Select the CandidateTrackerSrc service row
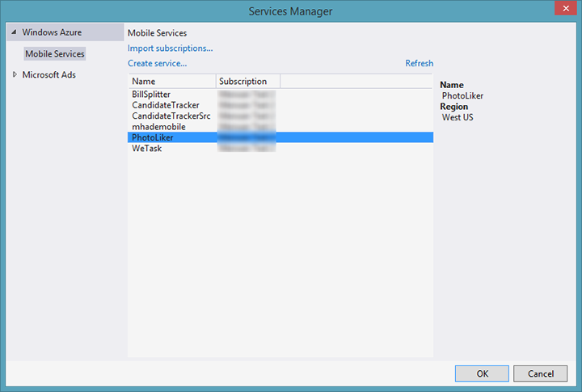The height and width of the screenshot is (392, 582). coord(280,116)
